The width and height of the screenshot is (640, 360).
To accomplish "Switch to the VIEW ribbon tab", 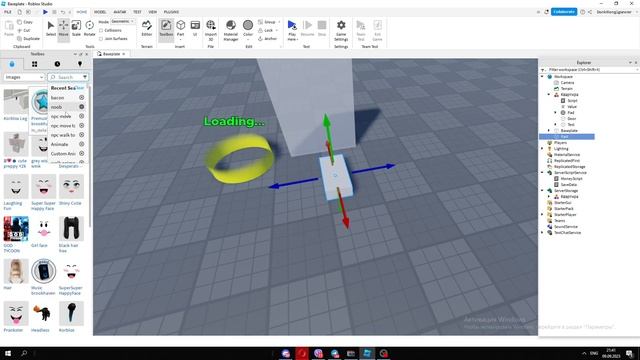I will click(153, 12).
